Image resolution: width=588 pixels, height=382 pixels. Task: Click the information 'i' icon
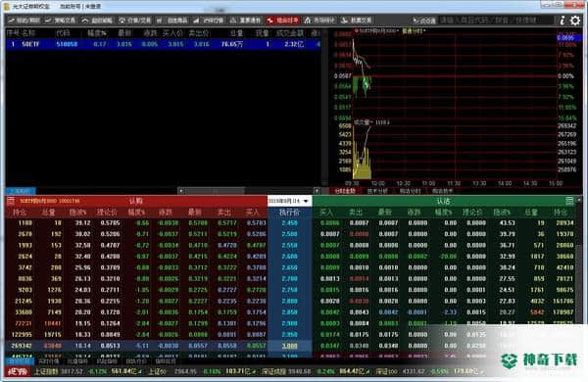562,21
